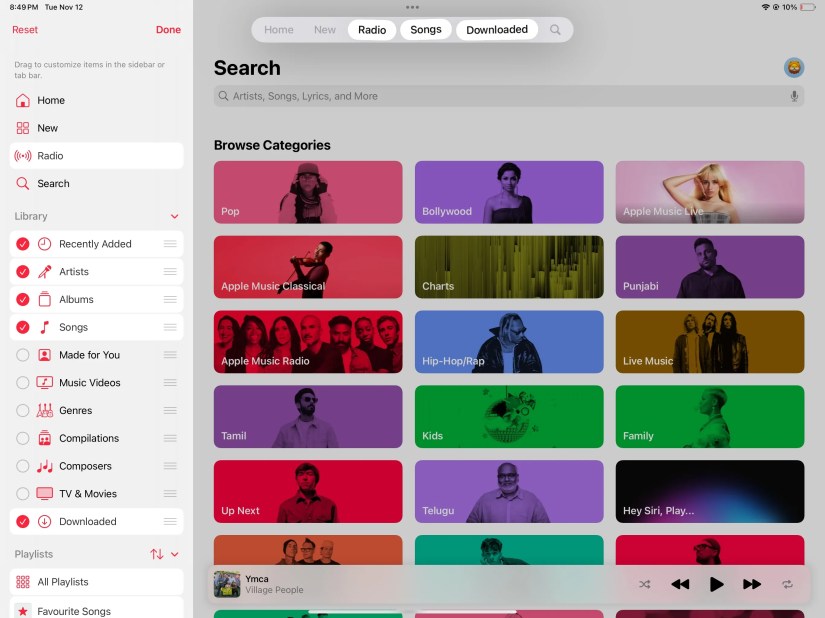Tap the Artists microphone icon
The image size is (825, 618).
[45, 271]
